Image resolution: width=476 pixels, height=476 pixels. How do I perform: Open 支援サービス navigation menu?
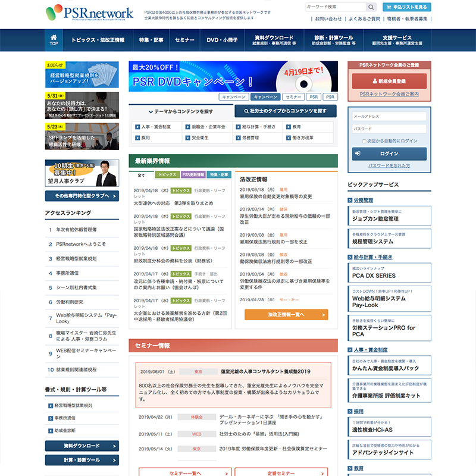click(x=397, y=40)
